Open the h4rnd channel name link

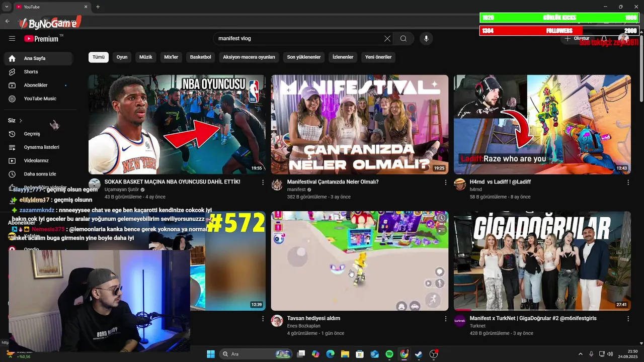pos(475,190)
